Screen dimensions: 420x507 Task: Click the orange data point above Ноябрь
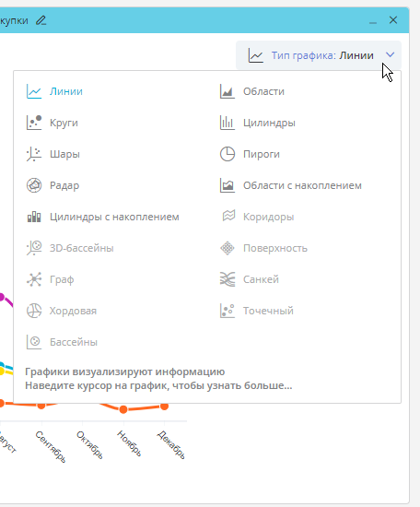(123, 409)
